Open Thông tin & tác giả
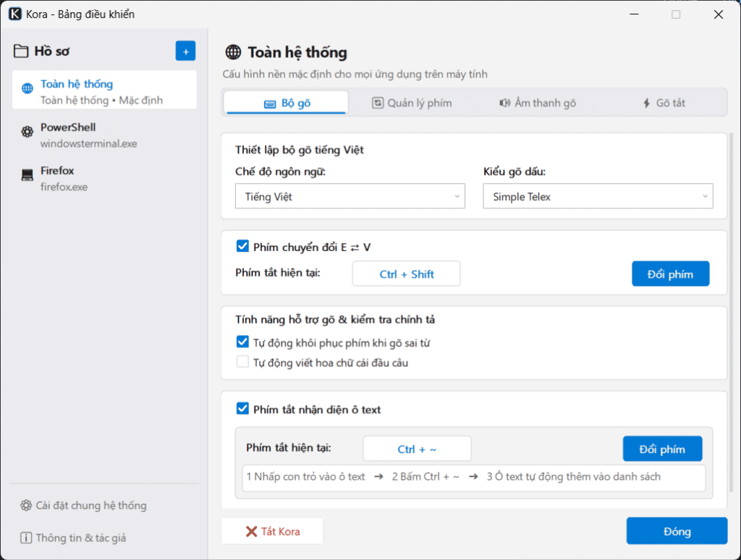The height and width of the screenshot is (560, 741). [x=73, y=538]
